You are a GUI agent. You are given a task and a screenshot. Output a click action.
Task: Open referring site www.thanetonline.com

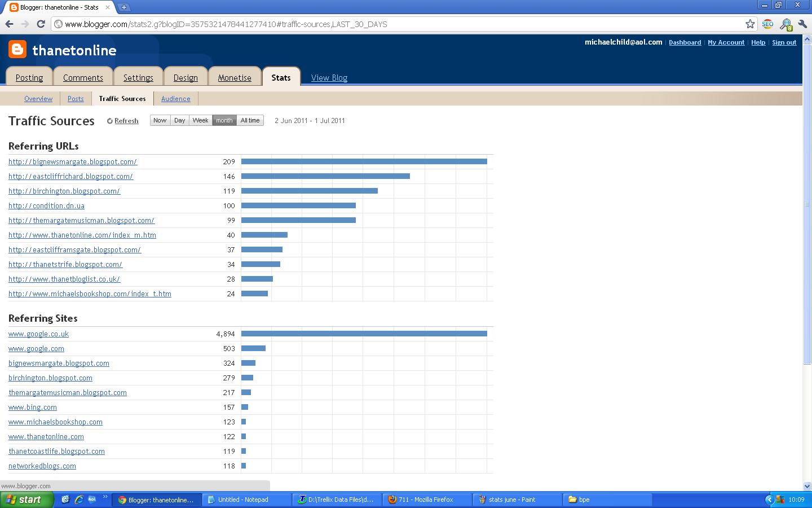click(x=46, y=436)
